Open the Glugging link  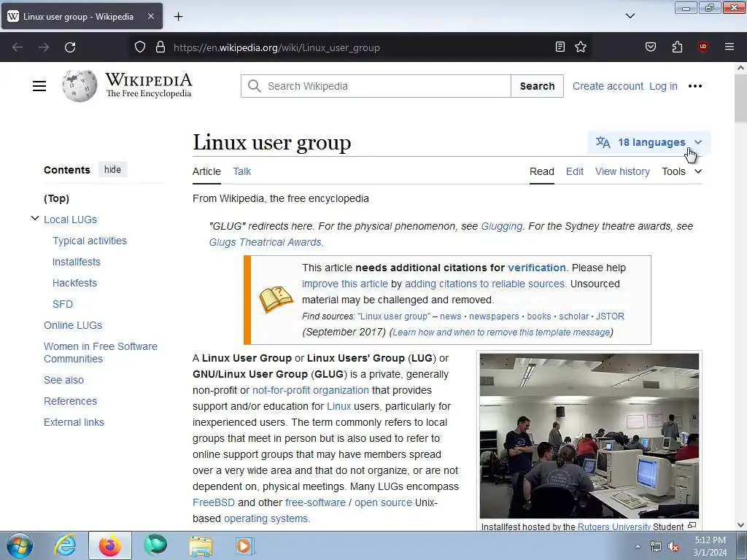pyautogui.click(x=502, y=226)
